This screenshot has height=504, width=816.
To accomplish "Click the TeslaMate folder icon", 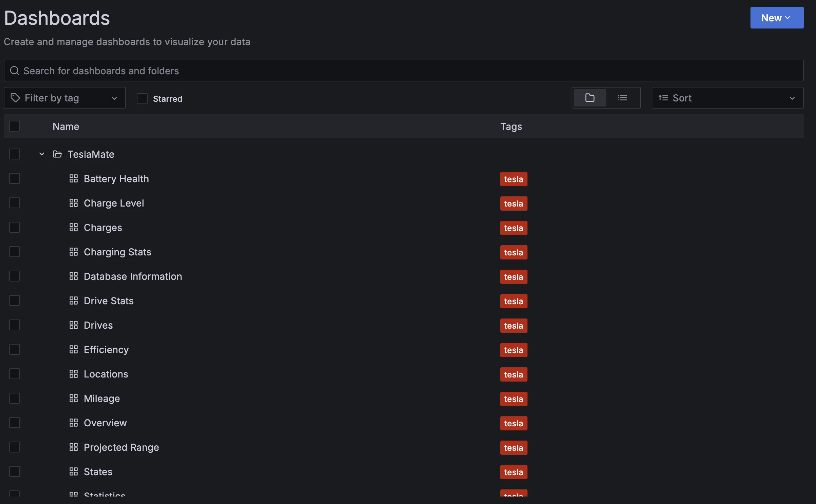I will [57, 154].
